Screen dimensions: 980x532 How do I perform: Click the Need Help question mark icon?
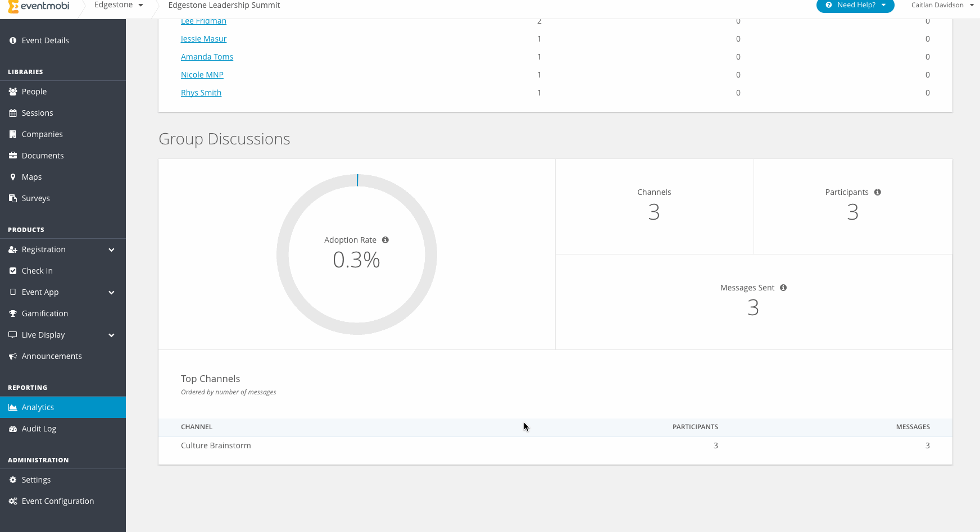(x=829, y=5)
